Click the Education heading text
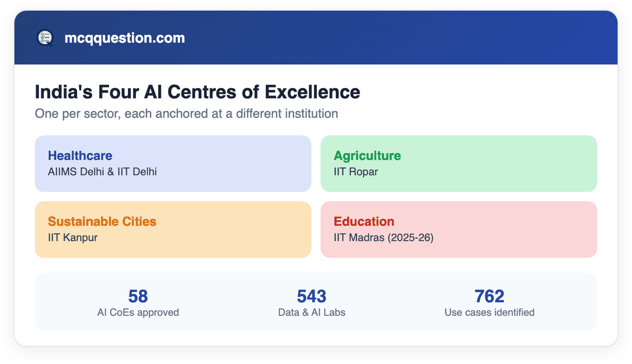The image size is (632, 364). click(x=364, y=221)
